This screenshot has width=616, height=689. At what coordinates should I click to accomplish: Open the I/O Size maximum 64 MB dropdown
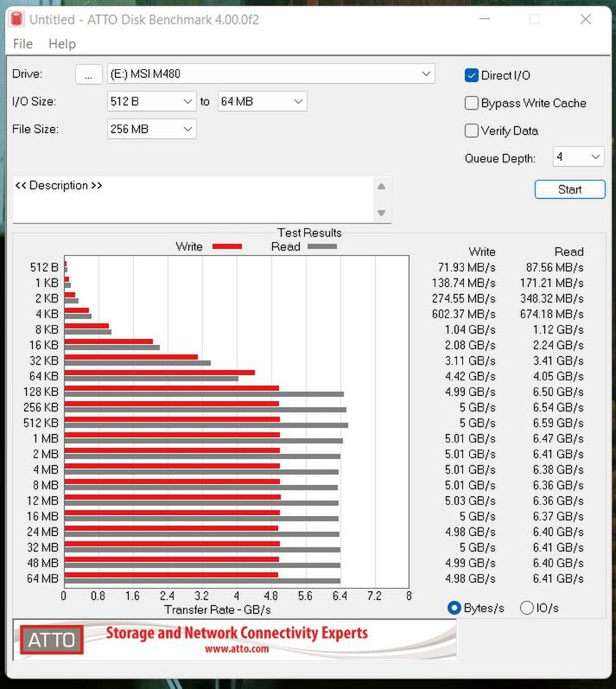pos(262,101)
